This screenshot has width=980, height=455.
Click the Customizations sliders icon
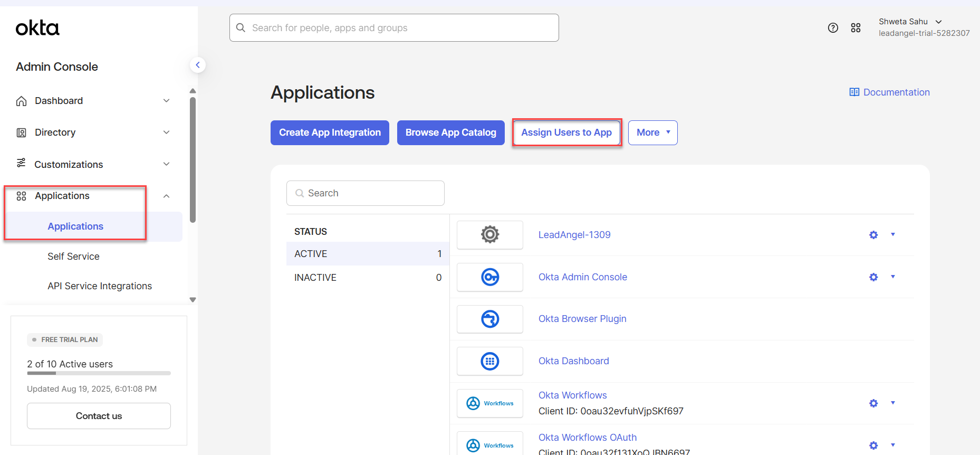click(21, 163)
